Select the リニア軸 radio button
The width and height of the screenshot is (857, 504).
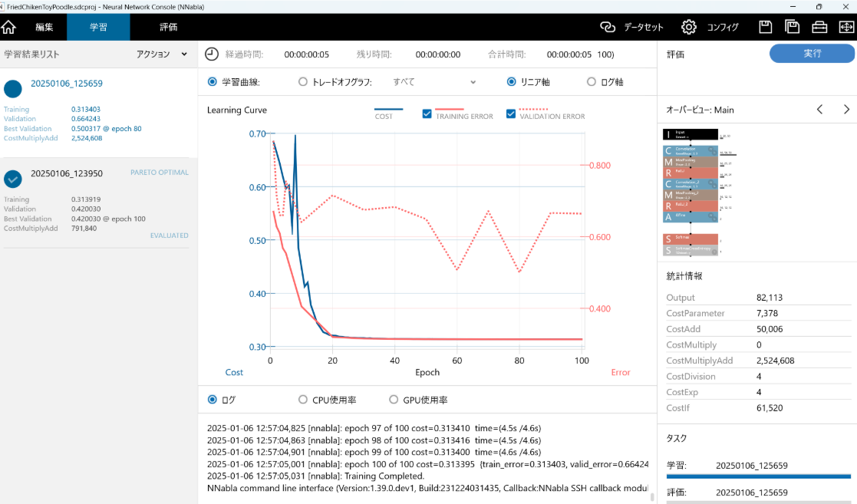tap(511, 82)
